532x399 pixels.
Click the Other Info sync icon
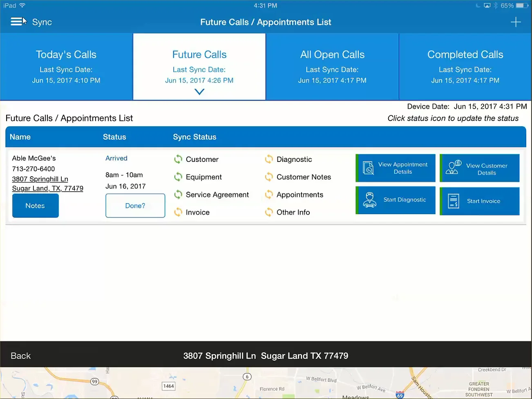tap(269, 212)
